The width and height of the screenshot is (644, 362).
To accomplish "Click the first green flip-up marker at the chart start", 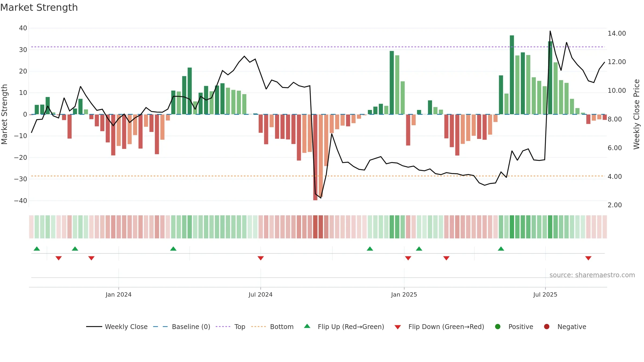I will tap(37, 249).
